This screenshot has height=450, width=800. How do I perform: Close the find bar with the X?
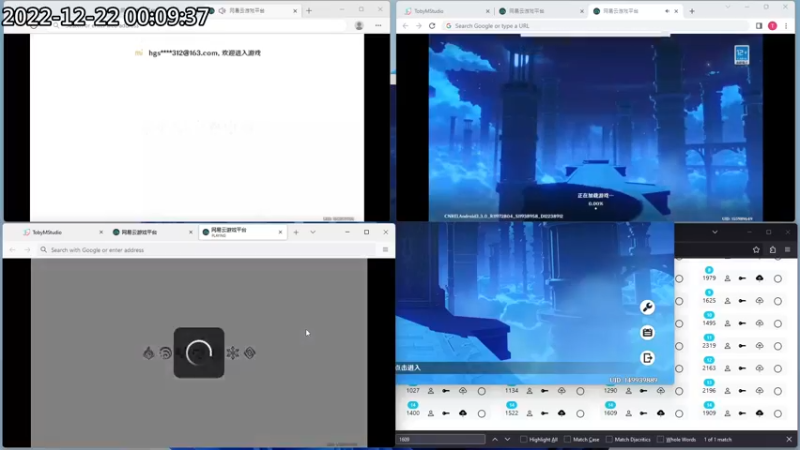click(789, 439)
